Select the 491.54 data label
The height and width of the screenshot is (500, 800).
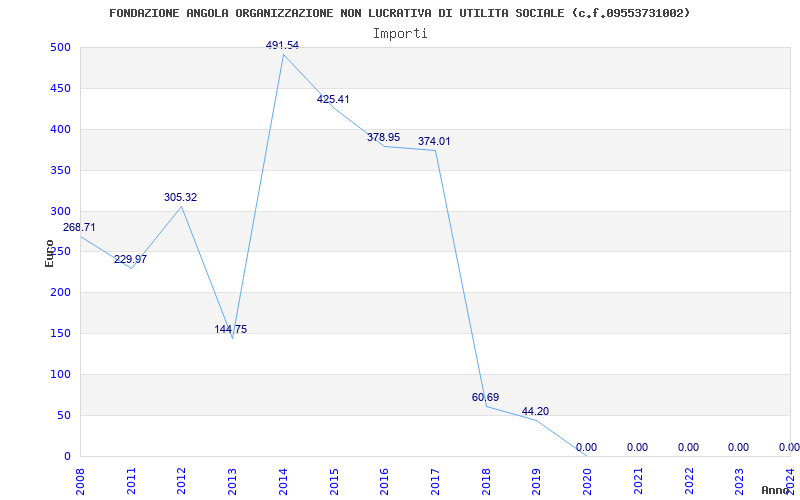pyautogui.click(x=282, y=45)
